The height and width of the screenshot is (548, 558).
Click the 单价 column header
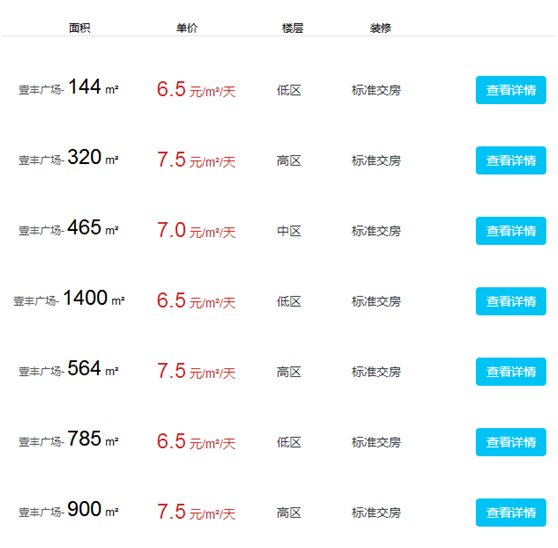(x=187, y=28)
